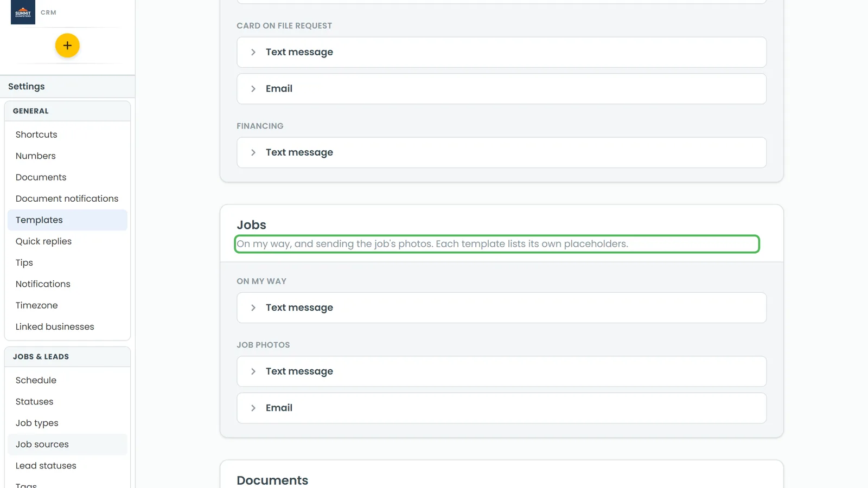
Task: Click the Jobs section heading
Action: pos(251,225)
